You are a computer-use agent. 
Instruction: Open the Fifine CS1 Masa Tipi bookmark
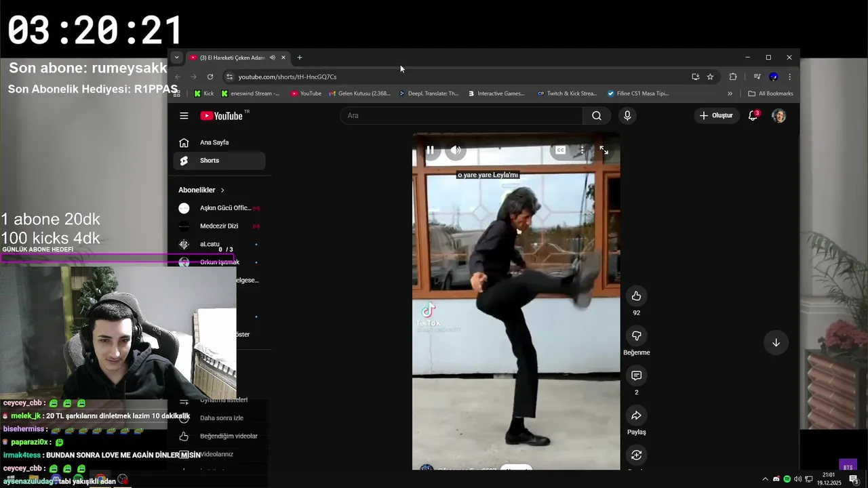coord(638,94)
